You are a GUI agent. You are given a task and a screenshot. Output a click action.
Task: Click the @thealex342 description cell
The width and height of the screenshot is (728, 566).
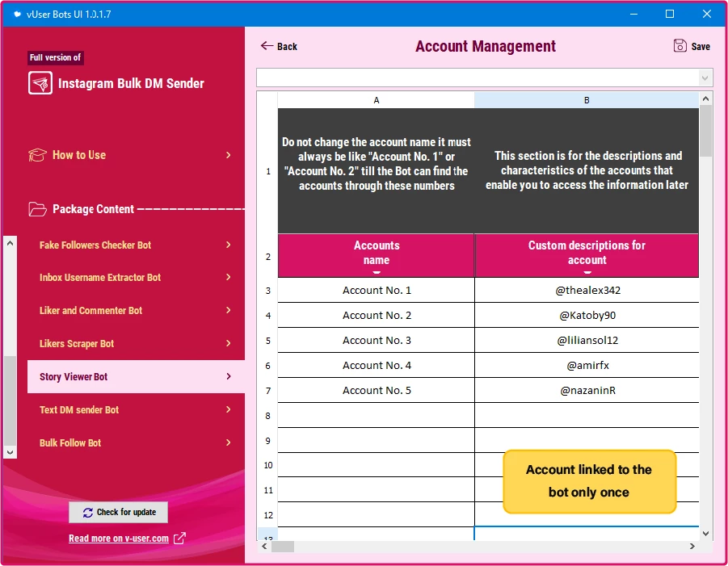click(x=587, y=291)
